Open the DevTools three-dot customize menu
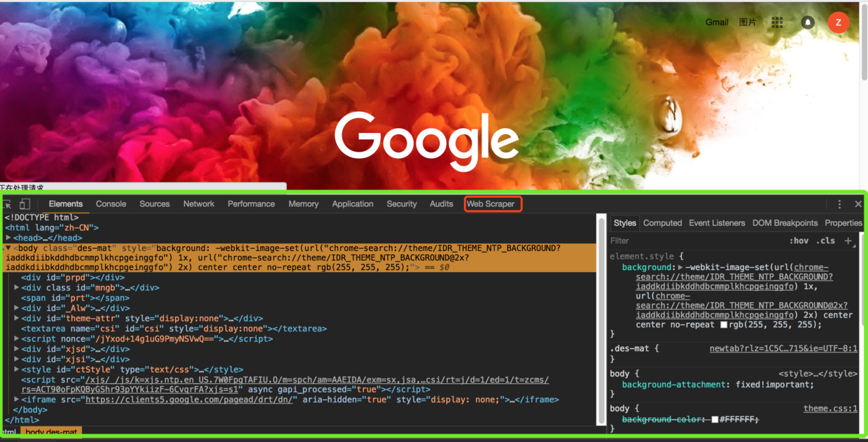Viewport: 868px width, 442px height. (x=839, y=204)
